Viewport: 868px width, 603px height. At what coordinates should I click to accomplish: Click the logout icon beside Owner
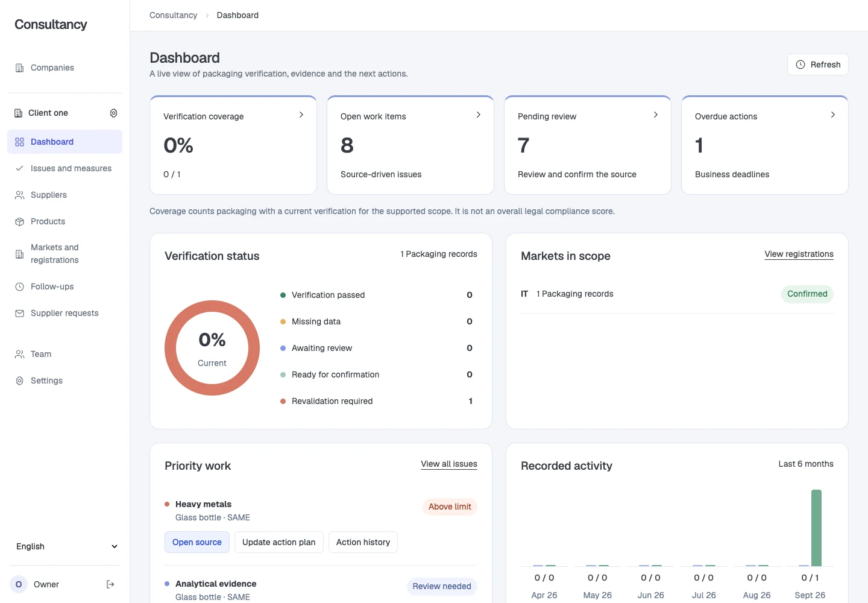[110, 584]
